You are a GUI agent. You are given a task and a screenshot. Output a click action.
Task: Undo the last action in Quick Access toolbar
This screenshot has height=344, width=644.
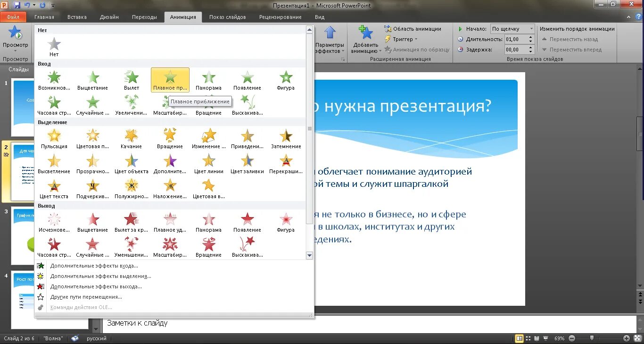coord(27,6)
